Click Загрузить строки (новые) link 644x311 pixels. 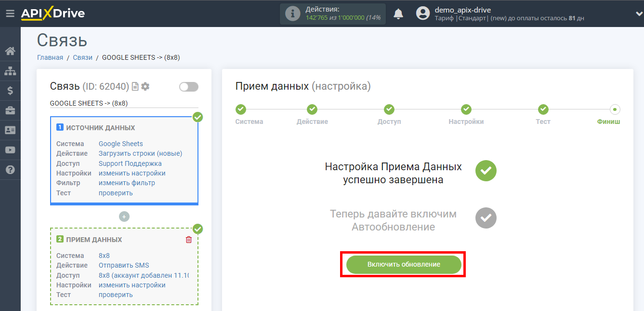[141, 153]
